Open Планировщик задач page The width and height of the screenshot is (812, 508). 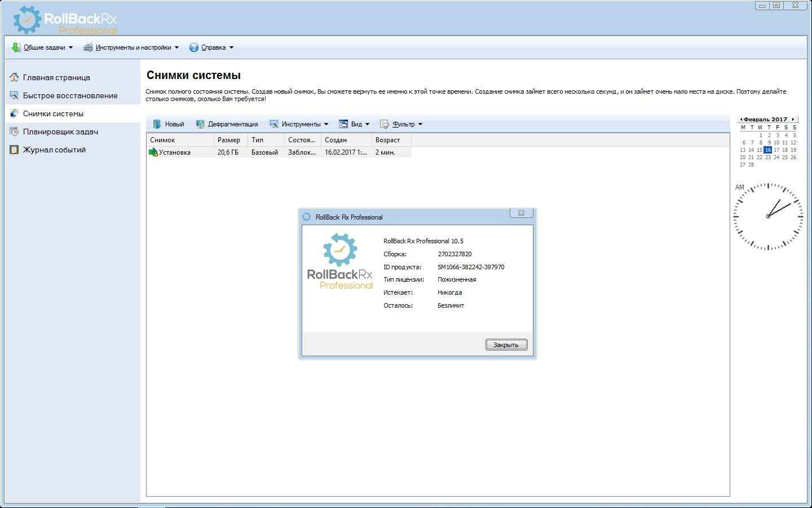coord(60,132)
